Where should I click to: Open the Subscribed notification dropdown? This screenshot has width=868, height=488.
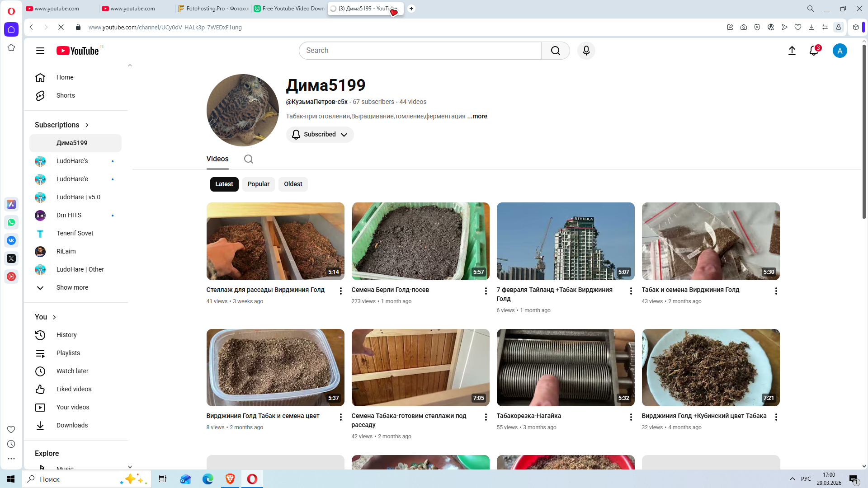(x=320, y=135)
